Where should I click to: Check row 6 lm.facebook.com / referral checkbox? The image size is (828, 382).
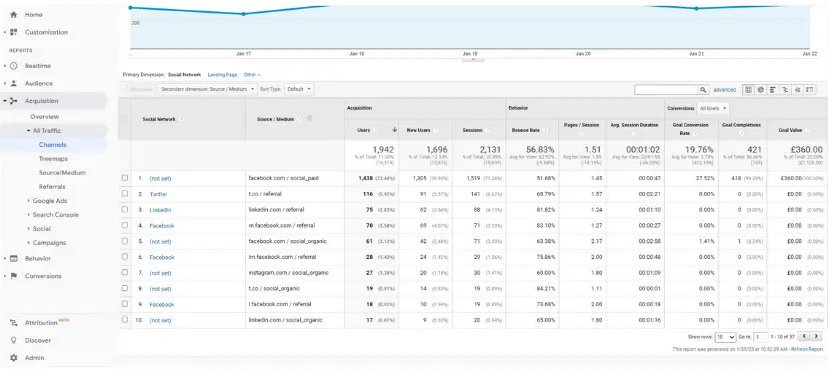[x=125, y=257]
